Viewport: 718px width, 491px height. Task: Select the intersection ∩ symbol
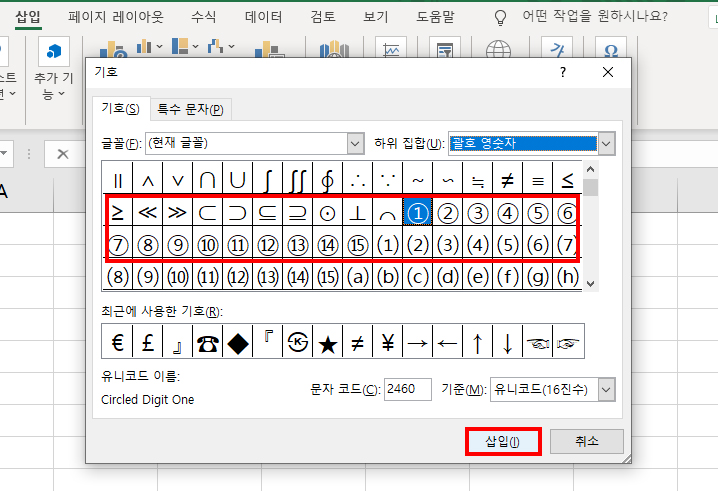click(208, 180)
